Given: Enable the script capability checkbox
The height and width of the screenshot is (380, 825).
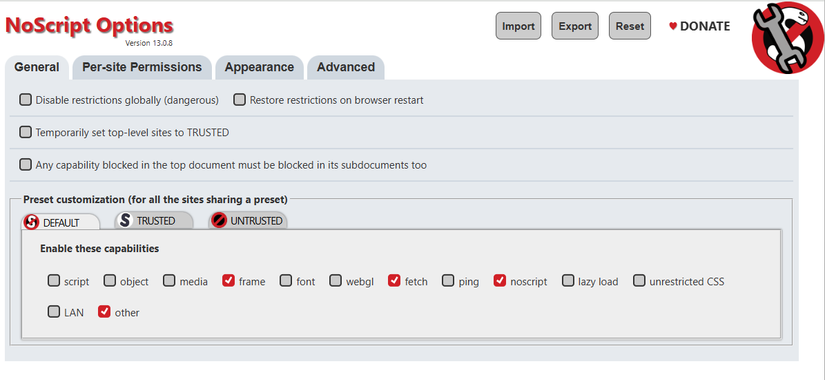Looking at the screenshot, I should pos(54,281).
